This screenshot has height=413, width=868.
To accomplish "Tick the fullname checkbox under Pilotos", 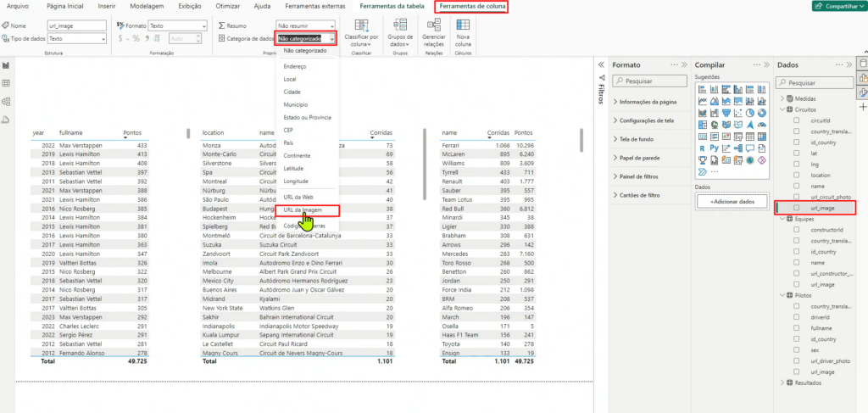I will 796,327.
